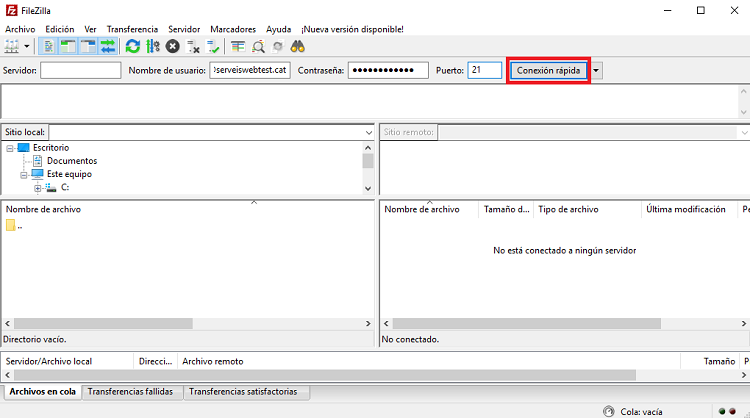Click the Contraseña password field
750x418 pixels.
coord(388,70)
